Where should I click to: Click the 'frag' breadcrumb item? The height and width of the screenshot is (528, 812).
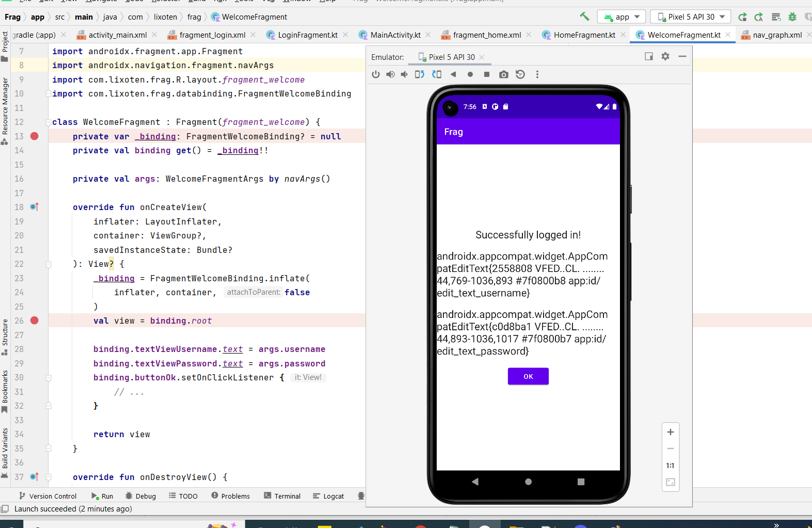pyautogui.click(x=194, y=17)
